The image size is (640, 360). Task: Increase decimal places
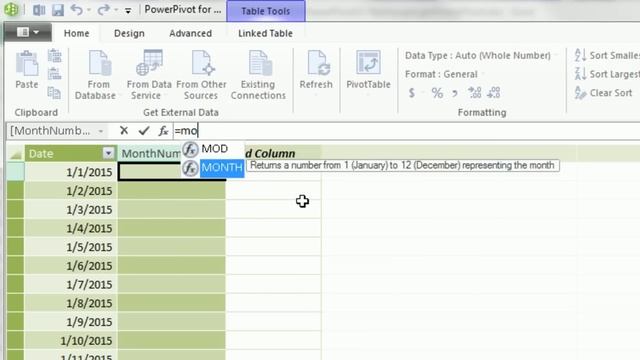click(475, 93)
